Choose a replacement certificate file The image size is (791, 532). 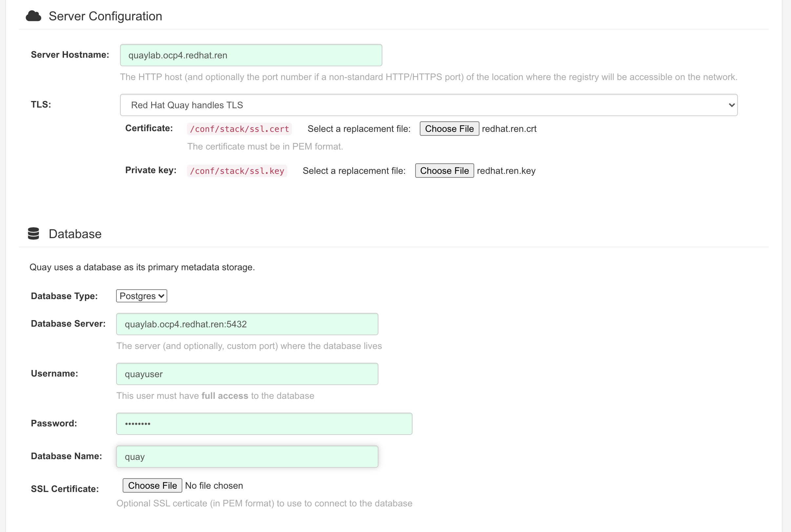click(x=449, y=129)
